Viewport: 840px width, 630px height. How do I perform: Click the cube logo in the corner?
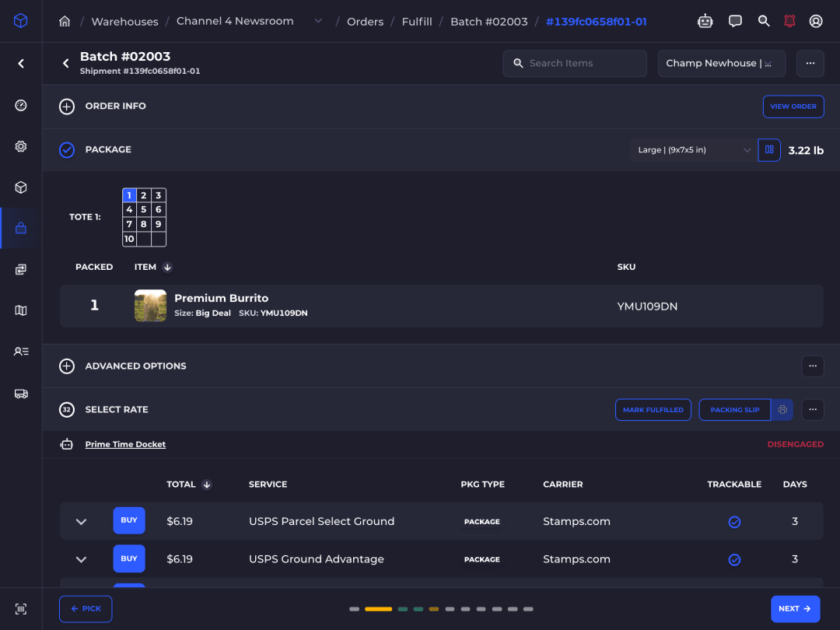(x=21, y=21)
